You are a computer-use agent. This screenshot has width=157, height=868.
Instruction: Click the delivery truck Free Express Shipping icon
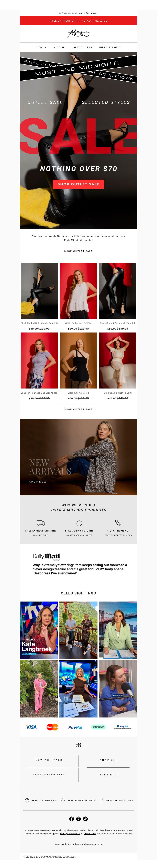(x=41, y=523)
